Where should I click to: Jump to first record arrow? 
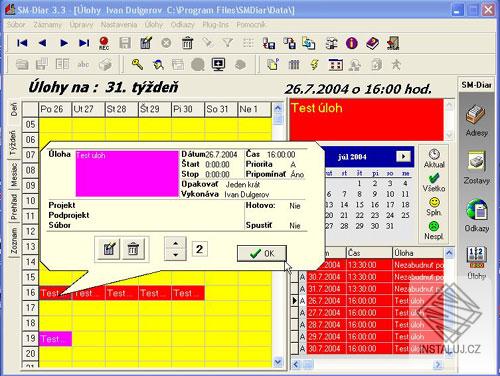tap(22, 43)
